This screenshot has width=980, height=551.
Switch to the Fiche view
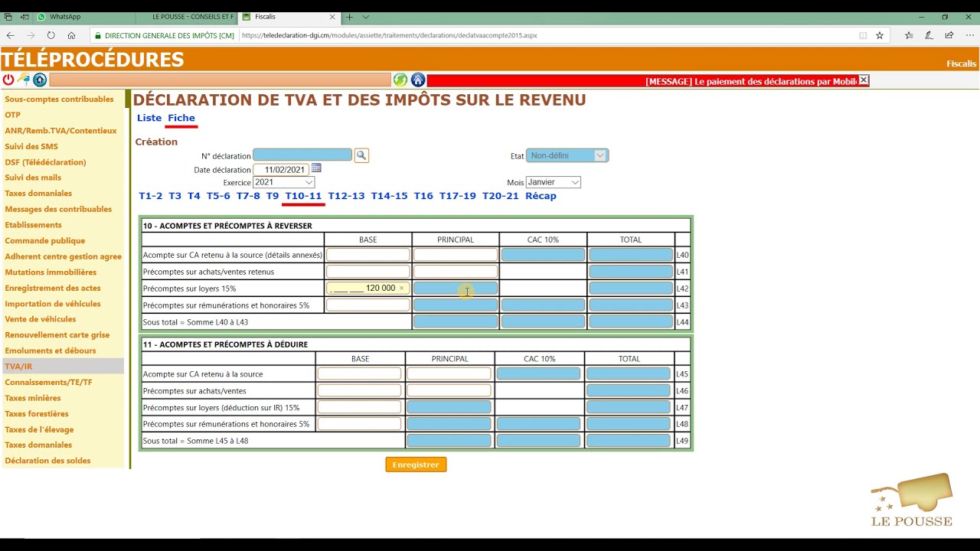point(181,118)
